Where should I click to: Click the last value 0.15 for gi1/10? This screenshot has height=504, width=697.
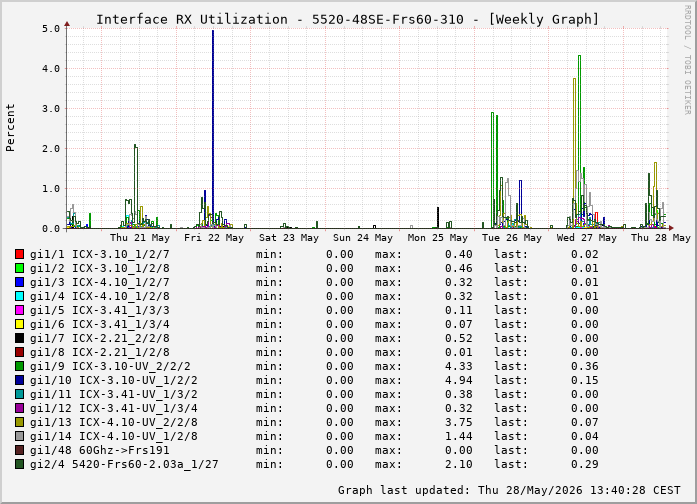(585, 380)
